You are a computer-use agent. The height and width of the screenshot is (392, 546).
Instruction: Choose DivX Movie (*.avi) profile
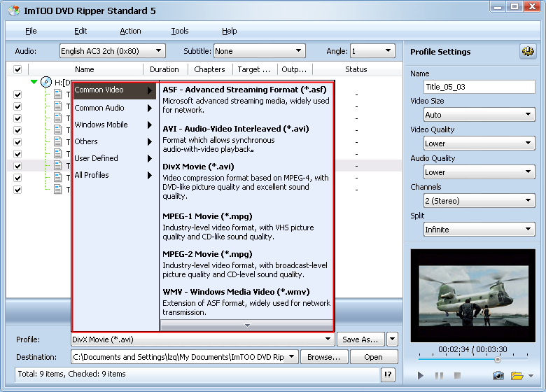tap(246, 181)
